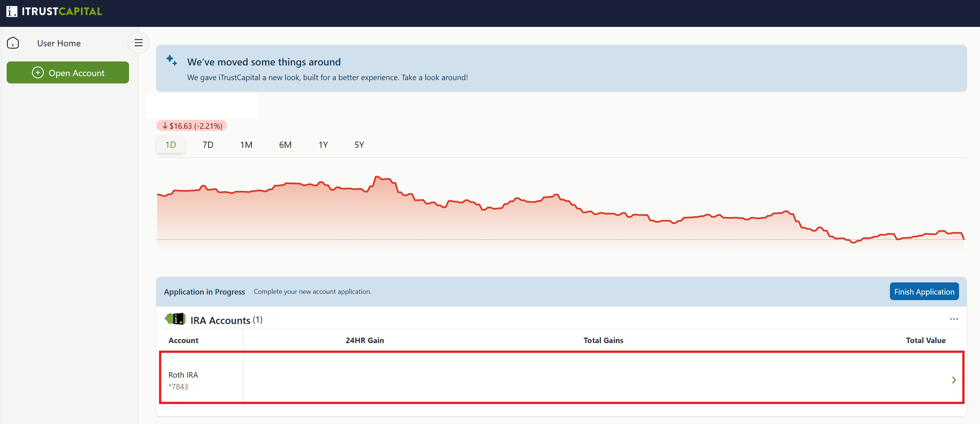The height and width of the screenshot is (424, 980).
Task: Select the 1D chart range
Action: coord(170,145)
